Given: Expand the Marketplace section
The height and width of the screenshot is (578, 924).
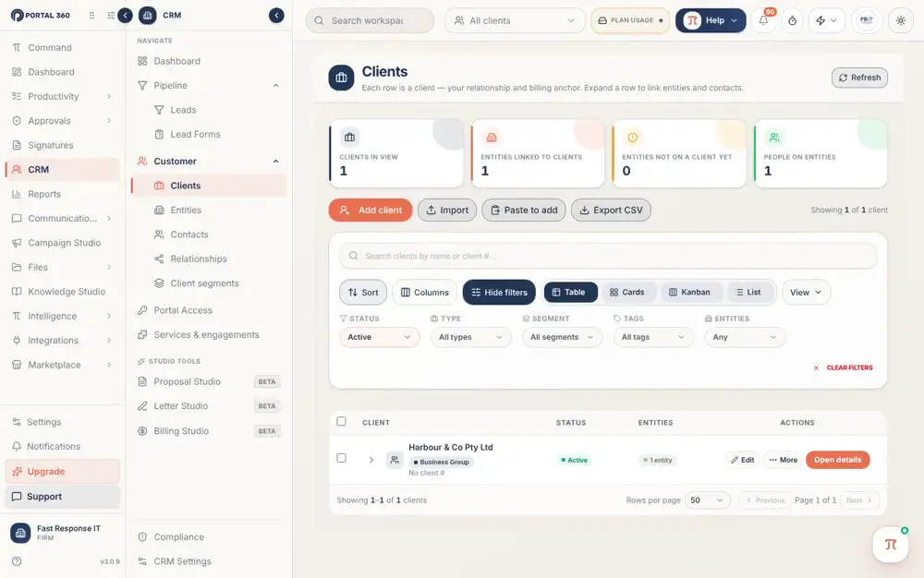Looking at the screenshot, I should pos(62,365).
